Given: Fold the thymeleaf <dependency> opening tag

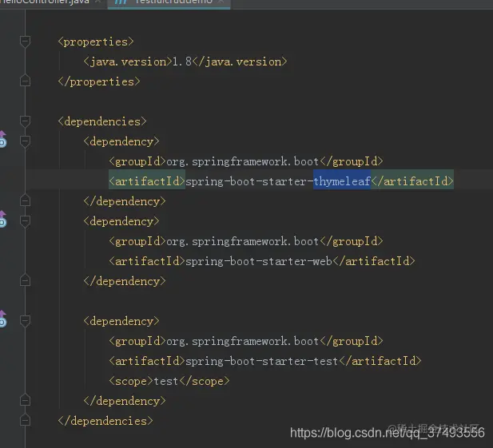Looking at the screenshot, I should click(x=25, y=141).
